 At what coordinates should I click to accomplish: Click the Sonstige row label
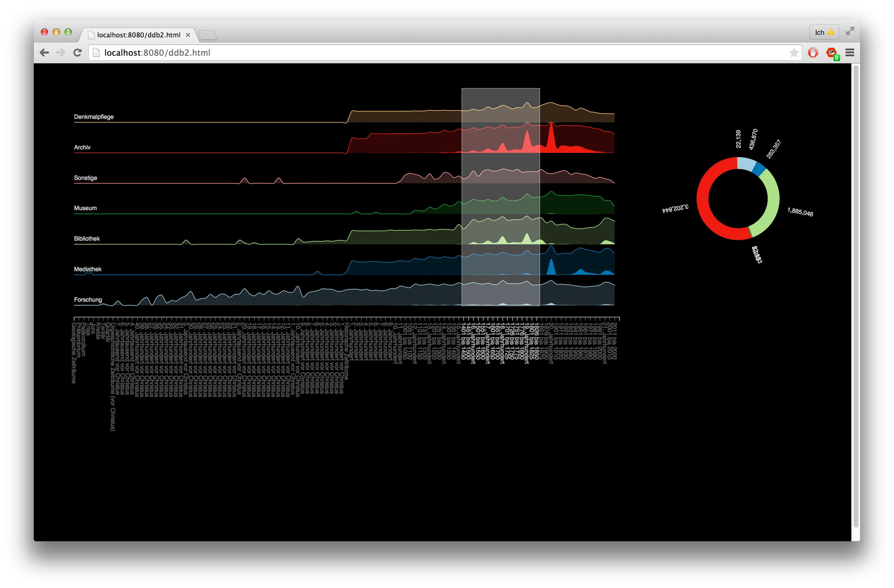coord(85,178)
